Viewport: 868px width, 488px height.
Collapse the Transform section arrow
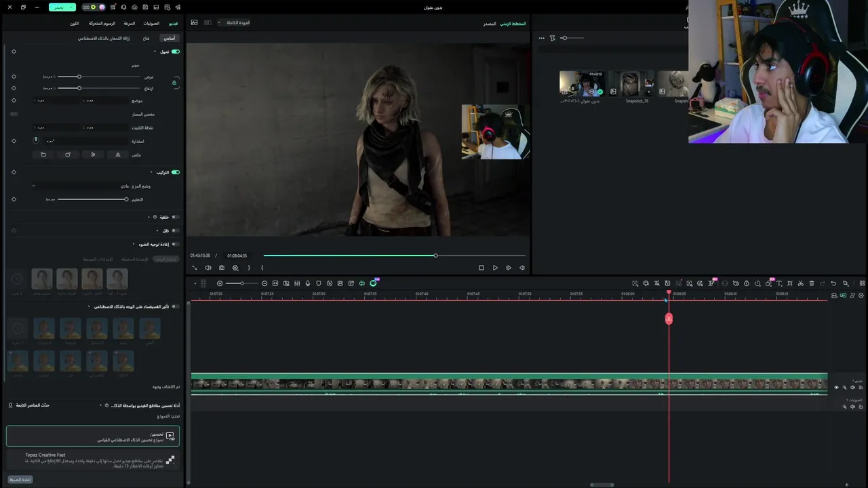pos(155,52)
